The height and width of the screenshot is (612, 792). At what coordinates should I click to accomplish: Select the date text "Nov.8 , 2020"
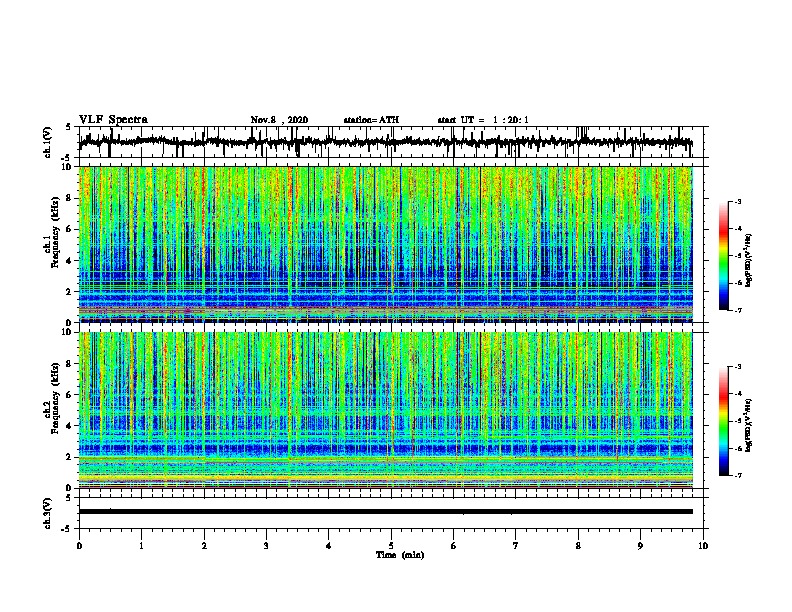[x=279, y=120]
